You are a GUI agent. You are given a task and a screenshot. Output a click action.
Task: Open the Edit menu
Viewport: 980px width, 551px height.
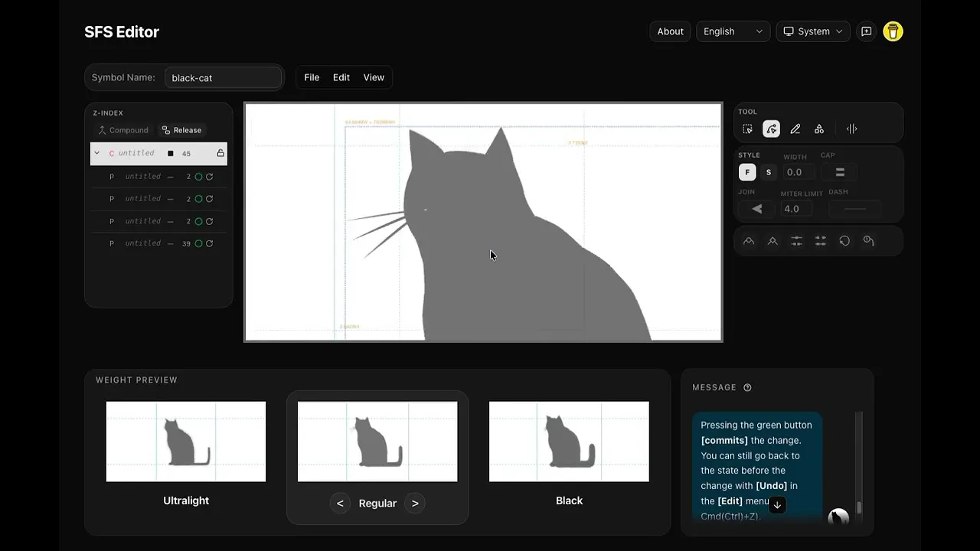pyautogui.click(x=341, y=77)
